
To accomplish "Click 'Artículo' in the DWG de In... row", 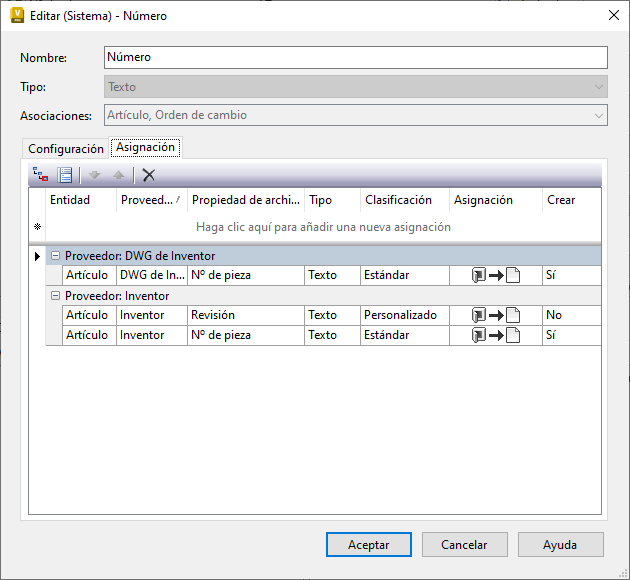I will pos(89,275).
